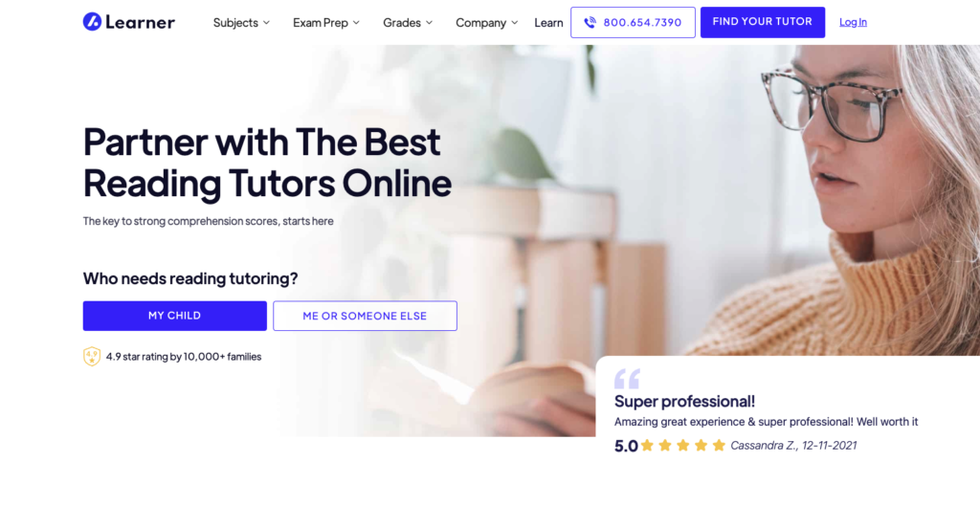Click the Super professional! review heading
The image size is (980, 506).
click(x=684, y=401)
